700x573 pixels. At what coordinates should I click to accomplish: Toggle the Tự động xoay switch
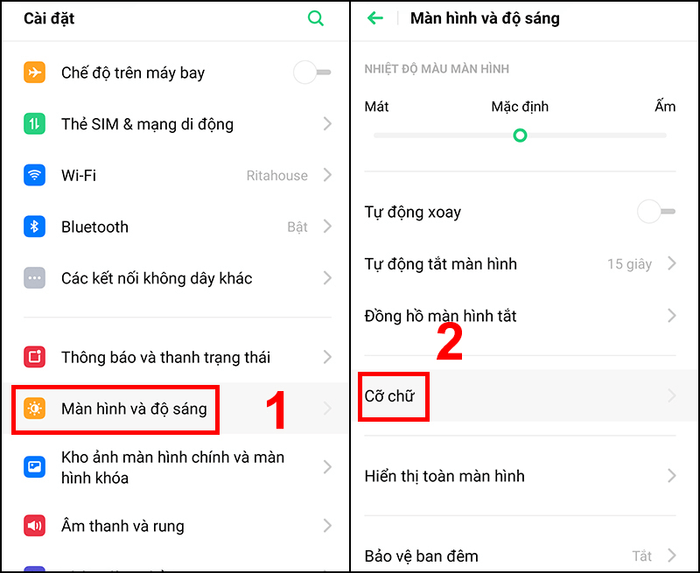click(656, 212)
